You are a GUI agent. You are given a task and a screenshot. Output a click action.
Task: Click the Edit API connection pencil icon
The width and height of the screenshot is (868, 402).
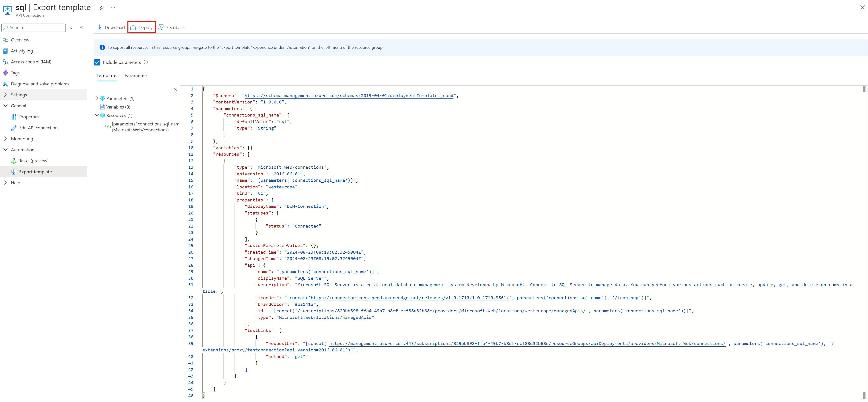(x=14, y=128)
